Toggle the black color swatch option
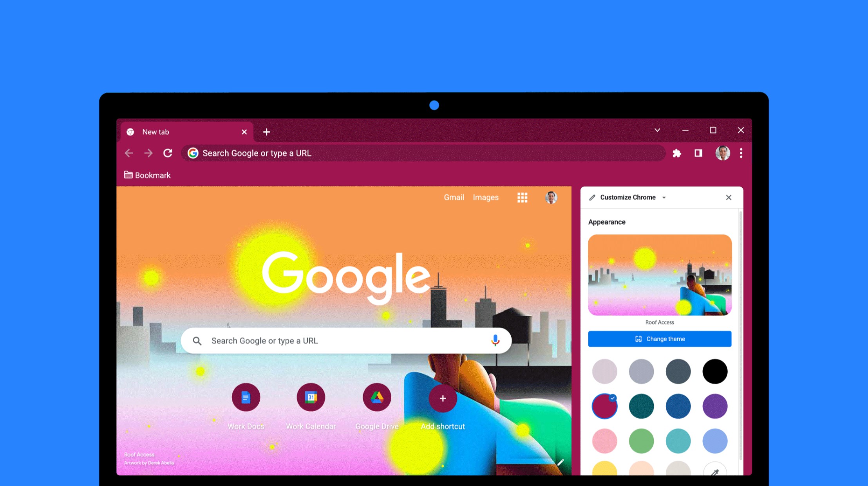This screenshot has width=868, height=486. pyautogui.click(x=715, y=371)
